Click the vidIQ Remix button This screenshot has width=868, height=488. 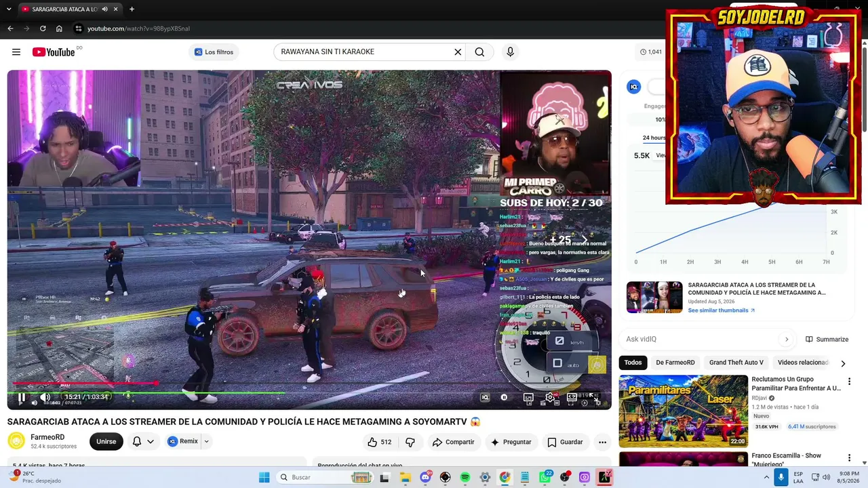coord(183,442)
